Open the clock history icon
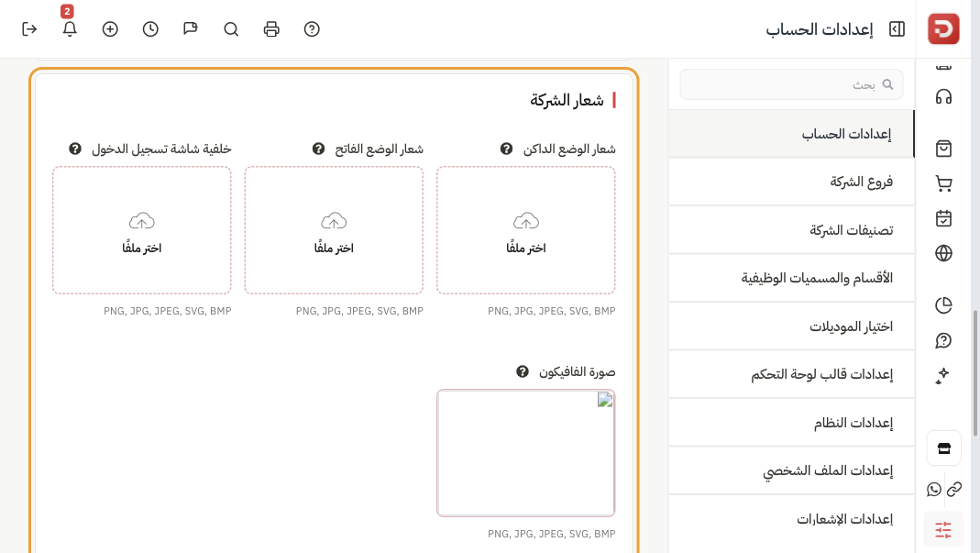Viewport: 980px width, 553px height. click(x=150, y=29)
